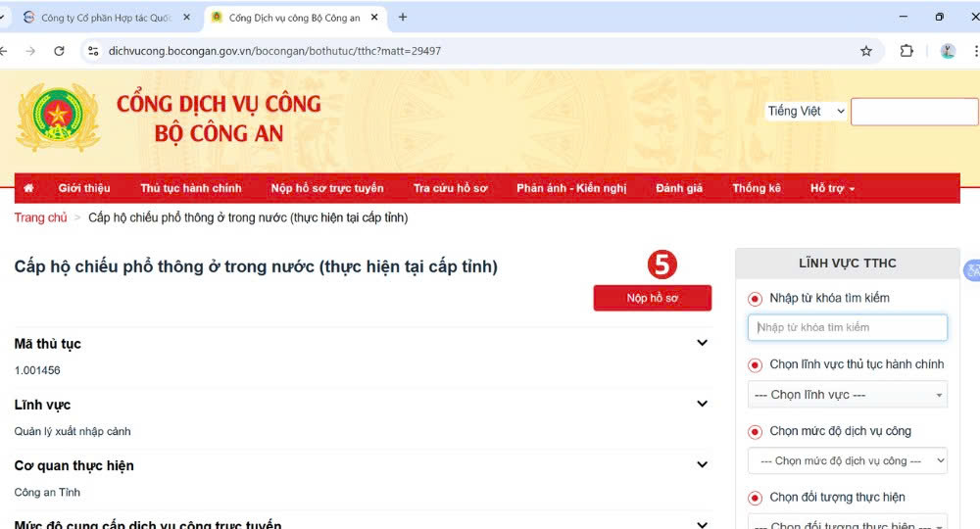980x529 pixels.
Task: Open a new browser tab with plus icon
Action: [403, 17]
